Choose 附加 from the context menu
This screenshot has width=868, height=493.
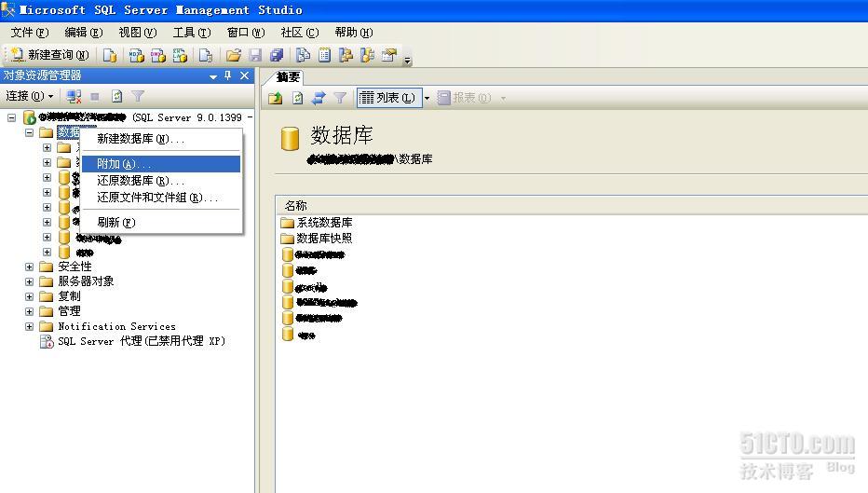[x=161, y=164]
